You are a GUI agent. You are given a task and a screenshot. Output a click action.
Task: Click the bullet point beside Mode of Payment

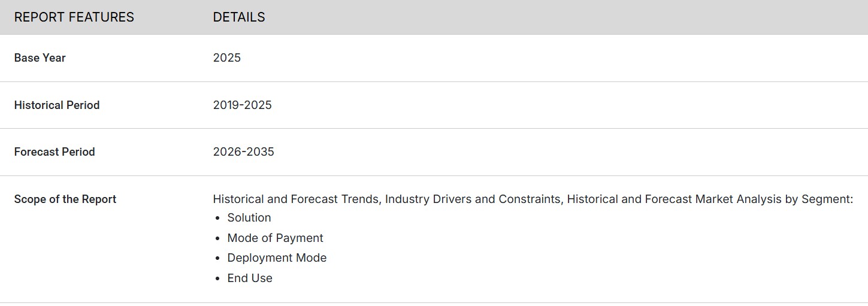click(217, 238)
